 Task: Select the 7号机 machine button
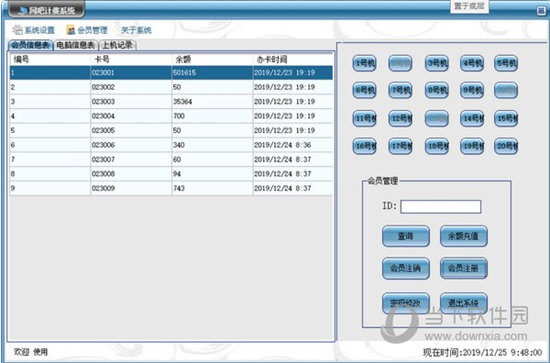pos(400,90)
